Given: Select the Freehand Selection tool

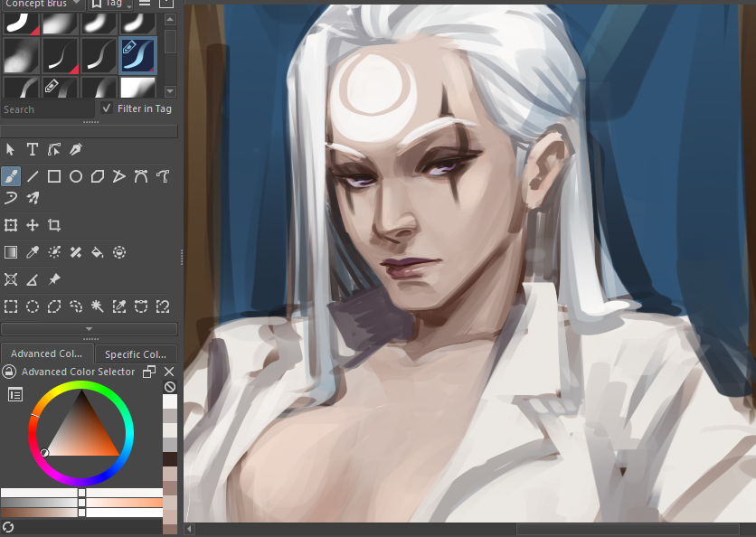Looking at the screenshot, I should [x=76, y=306].
